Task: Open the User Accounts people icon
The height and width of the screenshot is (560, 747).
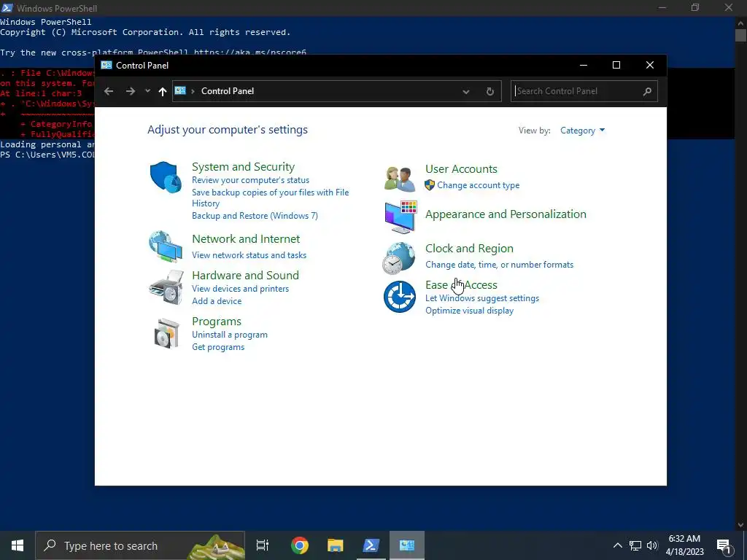Action: [399, 179]
